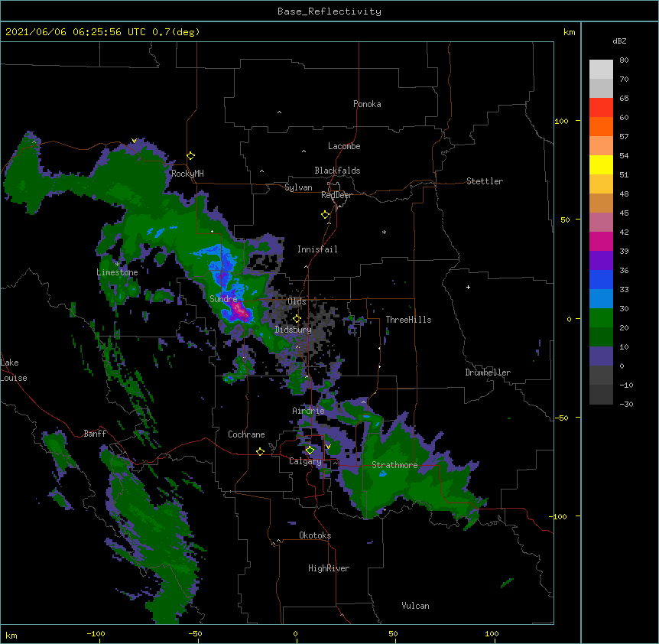Click the yellow diamond marker above Calgary

click(310, 450)
